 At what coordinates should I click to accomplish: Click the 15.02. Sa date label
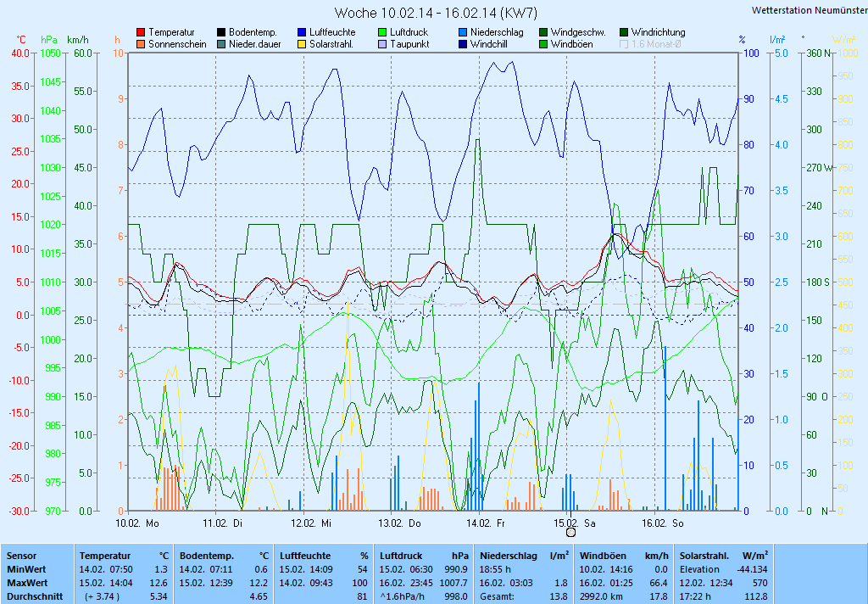click(575, 523)
